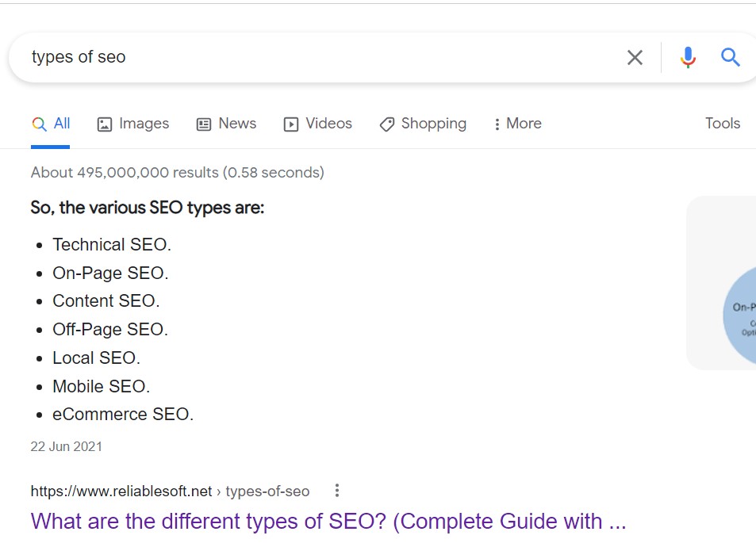
Task: Expand search filter options via Tools
Action: click(x=721, y=124)
